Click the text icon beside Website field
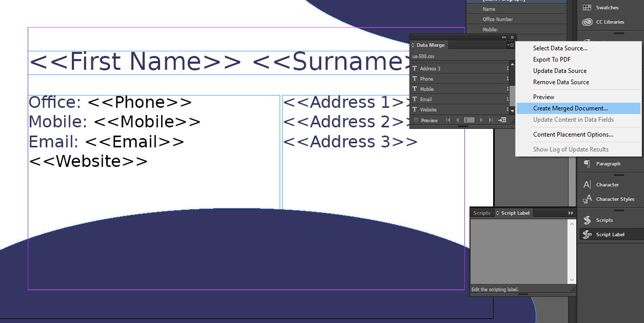 click(x=415, y=109)
